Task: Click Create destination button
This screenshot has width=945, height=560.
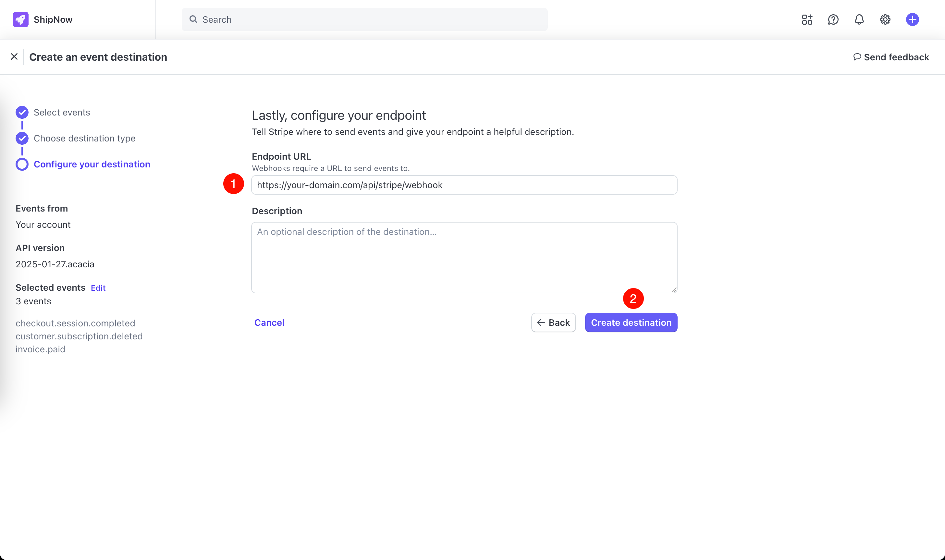Action: (x=631, y=323)
